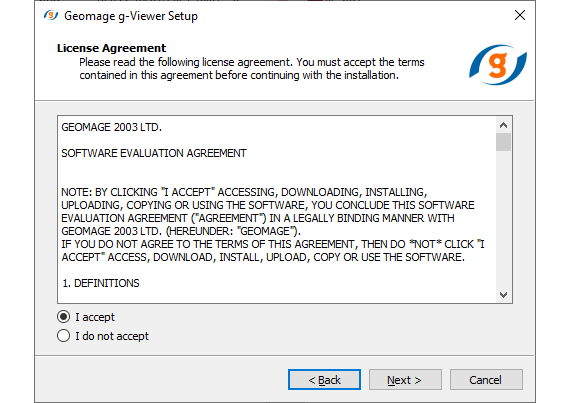Viewport: 570px width, 403px height.
Task: Click the Geomage icon in the title bar
Action: (51, 16)
